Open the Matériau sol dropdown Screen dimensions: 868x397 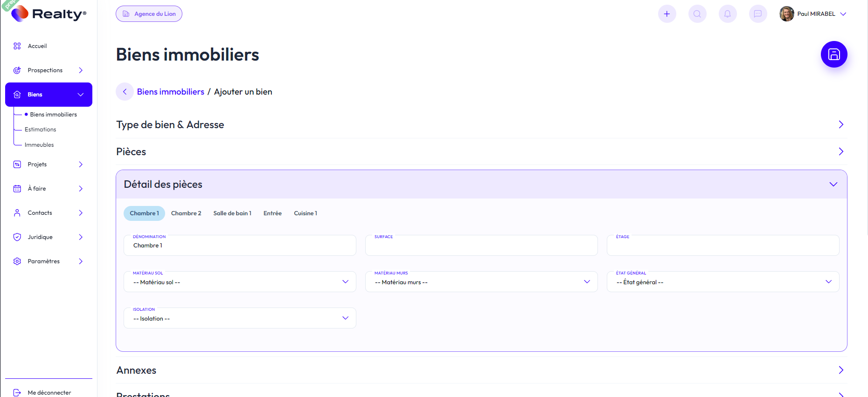click(240, 282)
